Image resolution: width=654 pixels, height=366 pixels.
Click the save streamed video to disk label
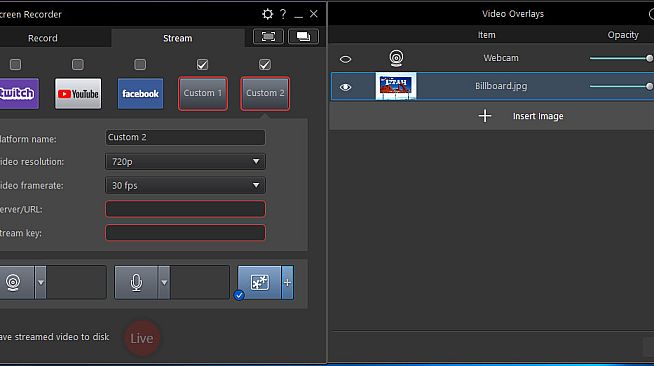pos(55,337)
